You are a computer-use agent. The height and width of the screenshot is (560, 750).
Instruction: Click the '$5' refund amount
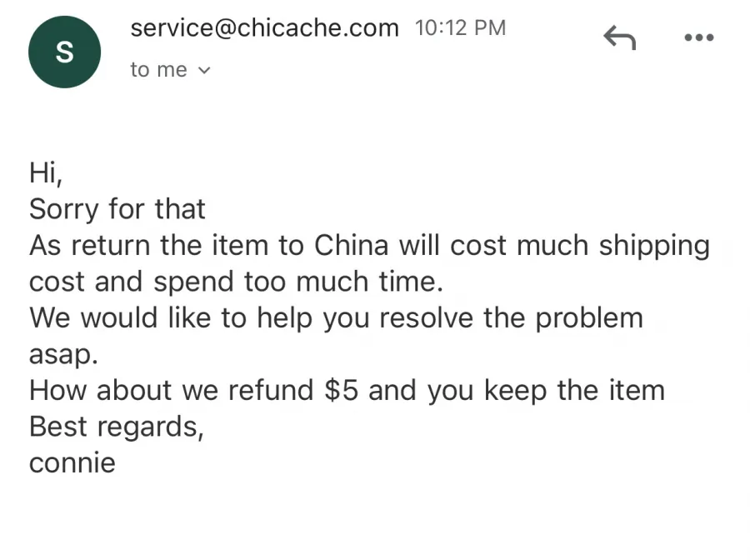341,390
